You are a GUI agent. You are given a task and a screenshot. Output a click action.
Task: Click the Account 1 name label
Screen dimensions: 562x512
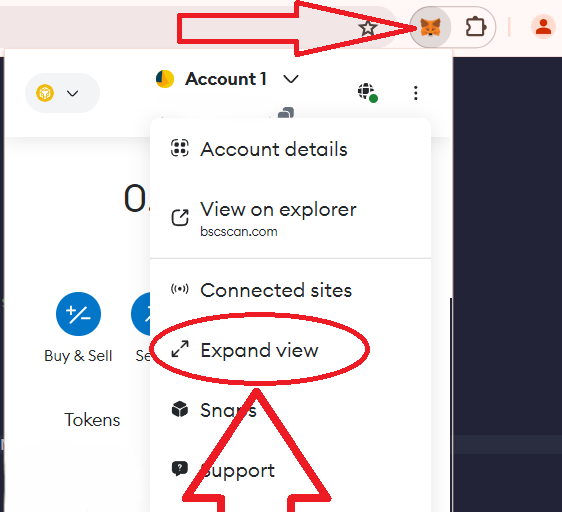point(226,79)
